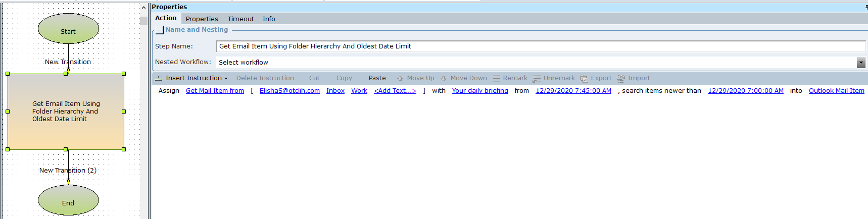Click the Export icon in toolbar

coord(584,79)
